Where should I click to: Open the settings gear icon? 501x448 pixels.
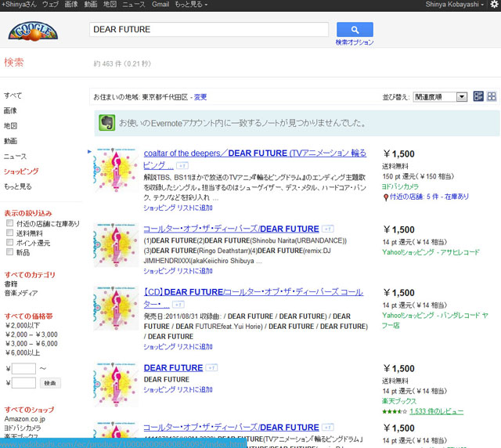coord(492,5)
